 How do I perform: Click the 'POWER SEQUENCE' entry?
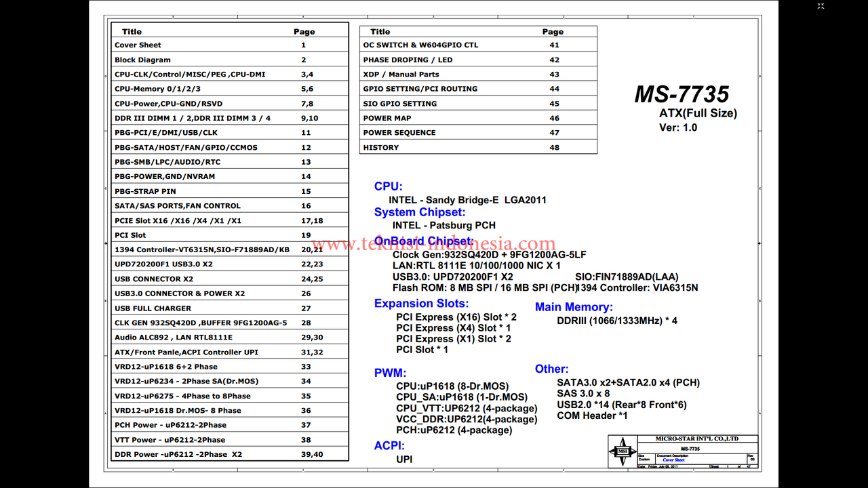(x=478, y=133)
